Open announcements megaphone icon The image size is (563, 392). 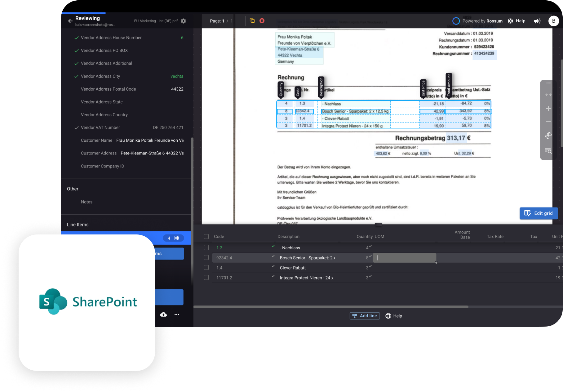[x=537, y=21]
